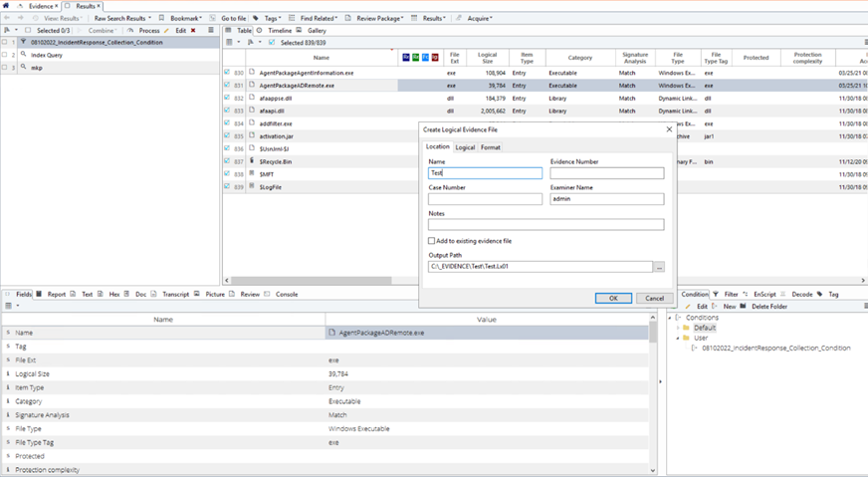Check 'Add to existing evidence file'
This screenshot has width=868, height=477.
[x=432, y=241]
